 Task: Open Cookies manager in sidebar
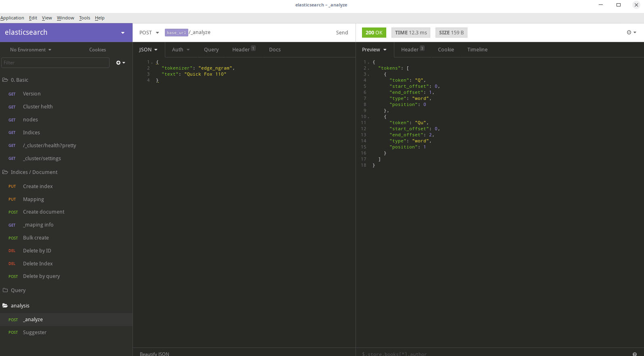coord(97,50)
